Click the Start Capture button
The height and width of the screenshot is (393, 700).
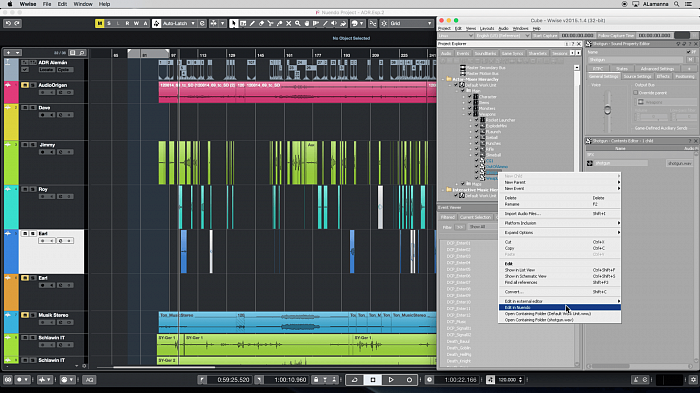tap(545, 35)
